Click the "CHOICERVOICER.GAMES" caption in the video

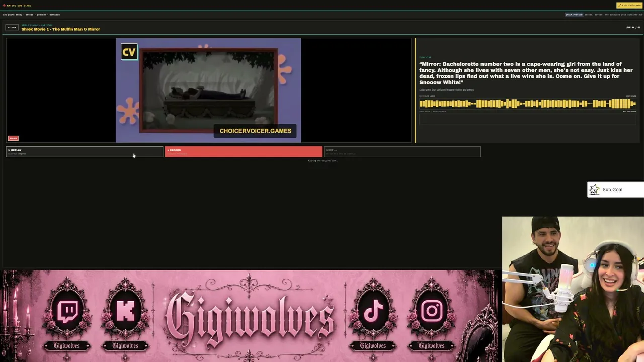click(x=256, y=131)
